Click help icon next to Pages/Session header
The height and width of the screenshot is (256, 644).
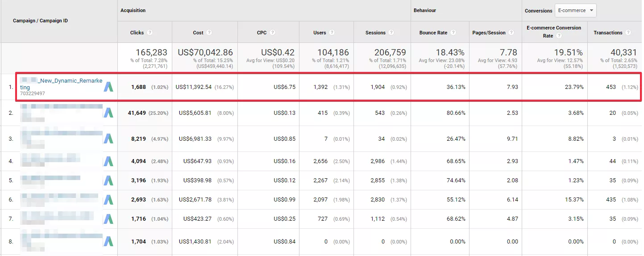click(x=512, y=33)
